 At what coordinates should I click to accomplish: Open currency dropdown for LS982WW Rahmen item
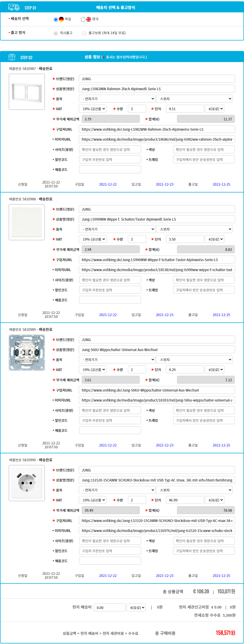coord(215,109)
